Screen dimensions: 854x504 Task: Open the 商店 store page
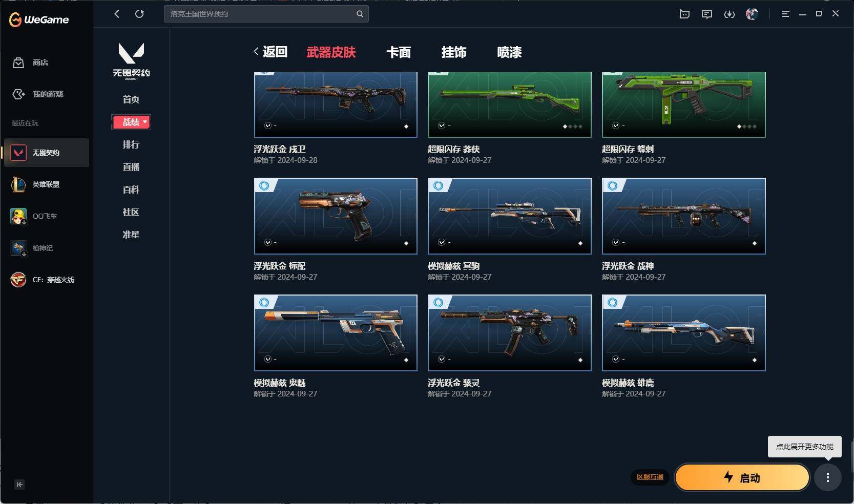point(31,62)
